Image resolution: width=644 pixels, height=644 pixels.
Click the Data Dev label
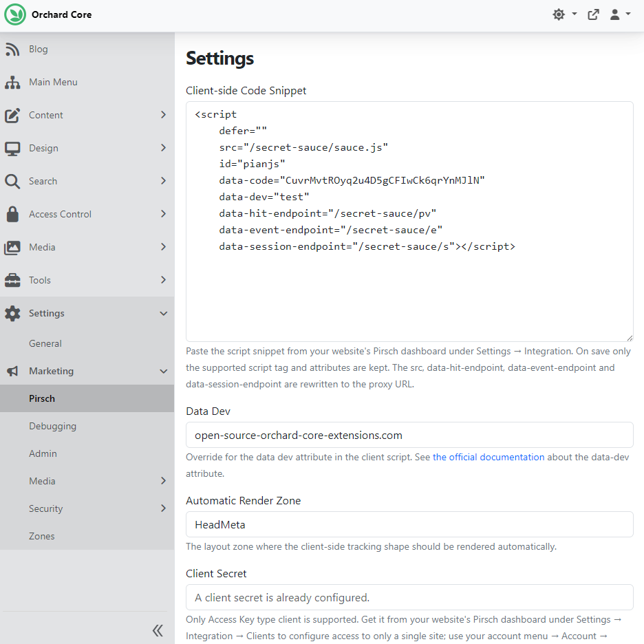tap(208, 411)
